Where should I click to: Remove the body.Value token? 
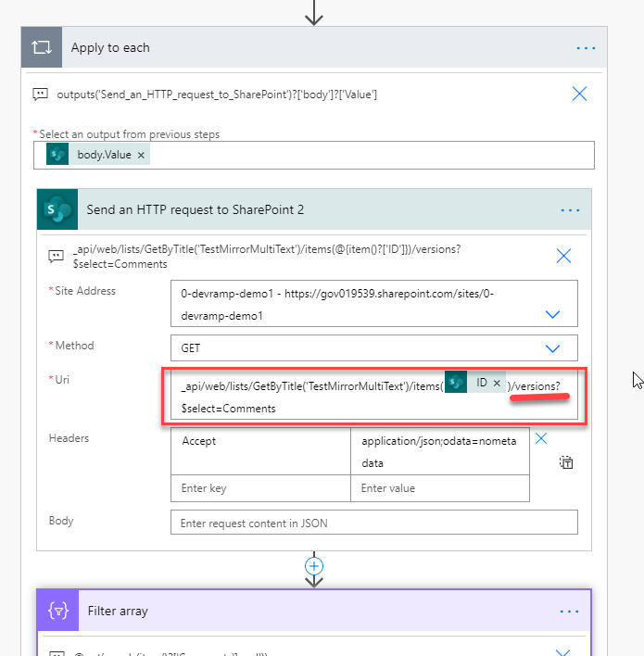(141, 156)
